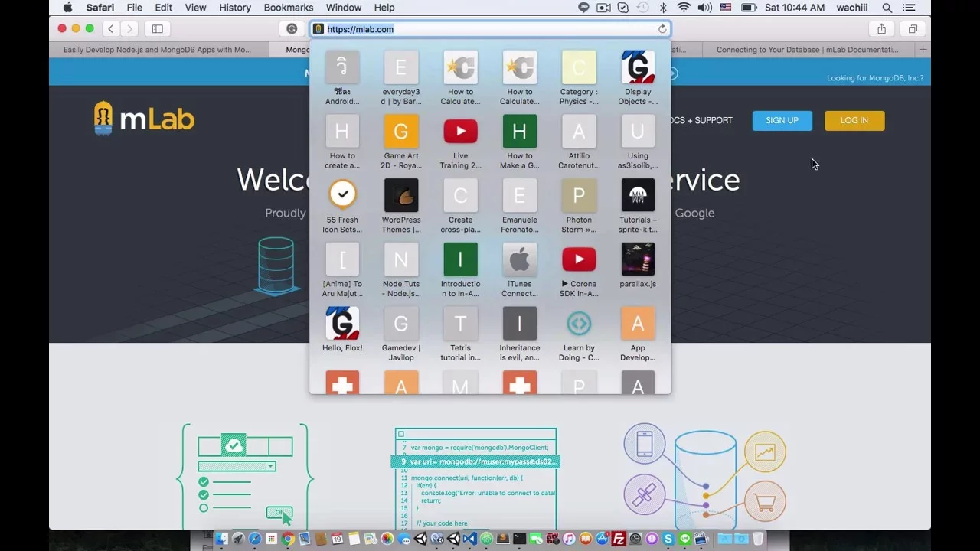Open the Game Art 2D favorite
980x551 pixels.
tap(401, 132)
